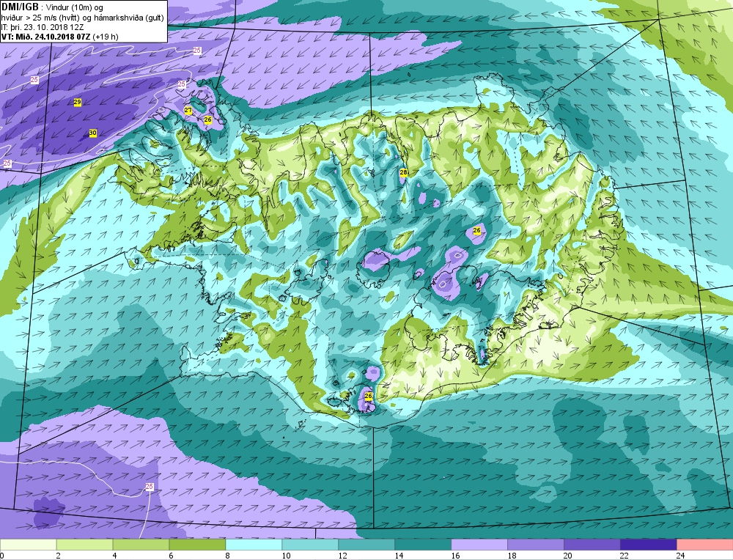Click the legend scale number 22
Image resolution: width=733 pixels, height=560 pixels.
pos(625,556)
